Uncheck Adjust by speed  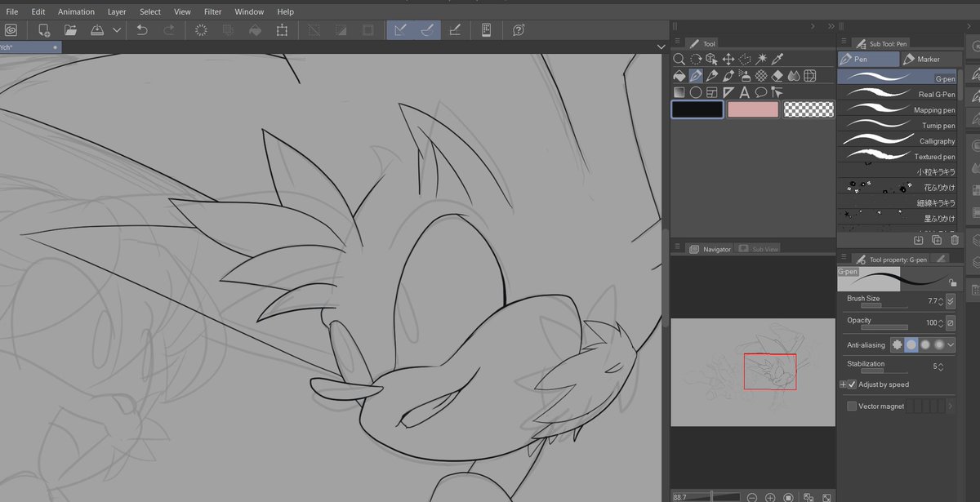pos(852,384)
